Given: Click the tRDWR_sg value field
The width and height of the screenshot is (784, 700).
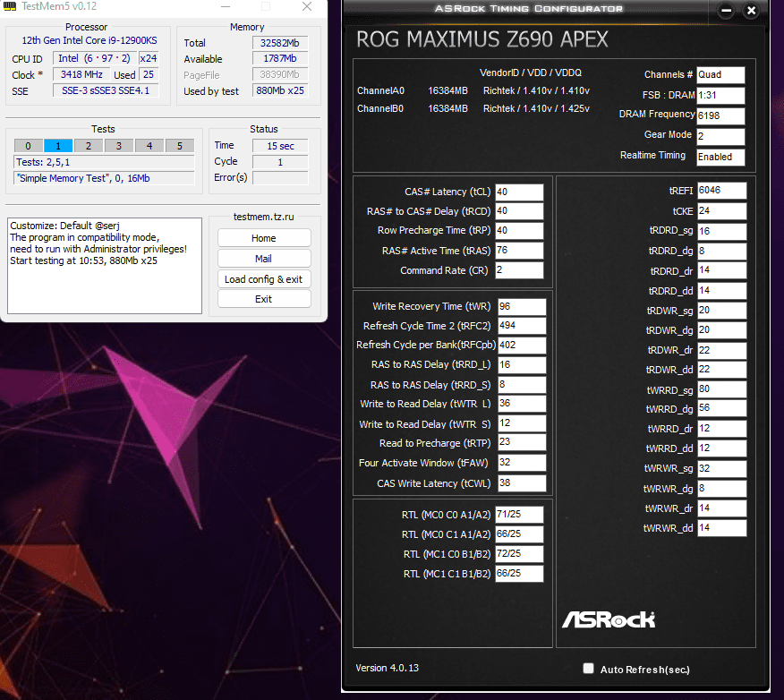Looking at the screenshot, I should click(722, 311).
